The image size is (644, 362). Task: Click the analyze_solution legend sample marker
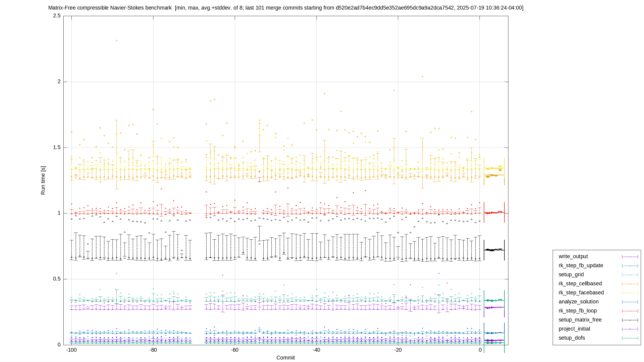click(x=630, y=302)
